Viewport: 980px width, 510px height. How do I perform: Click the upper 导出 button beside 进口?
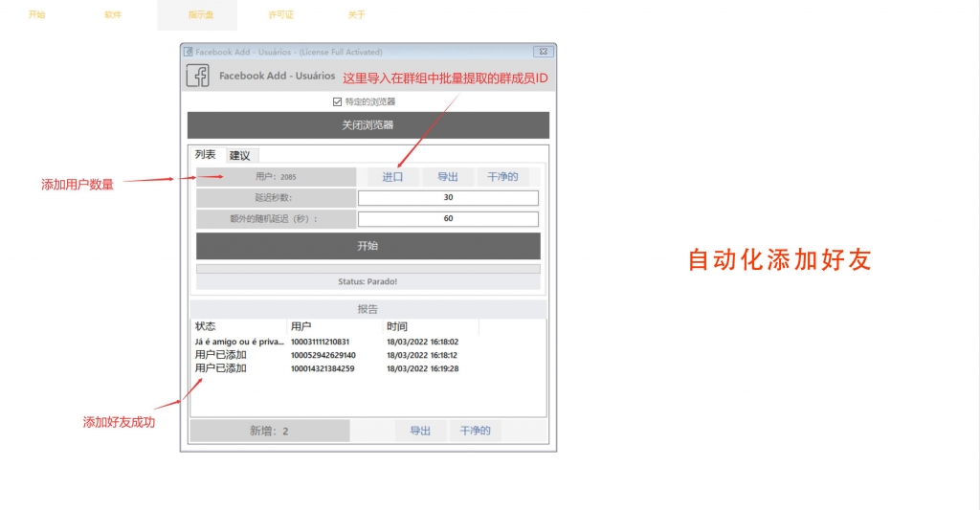coord(448,177)
